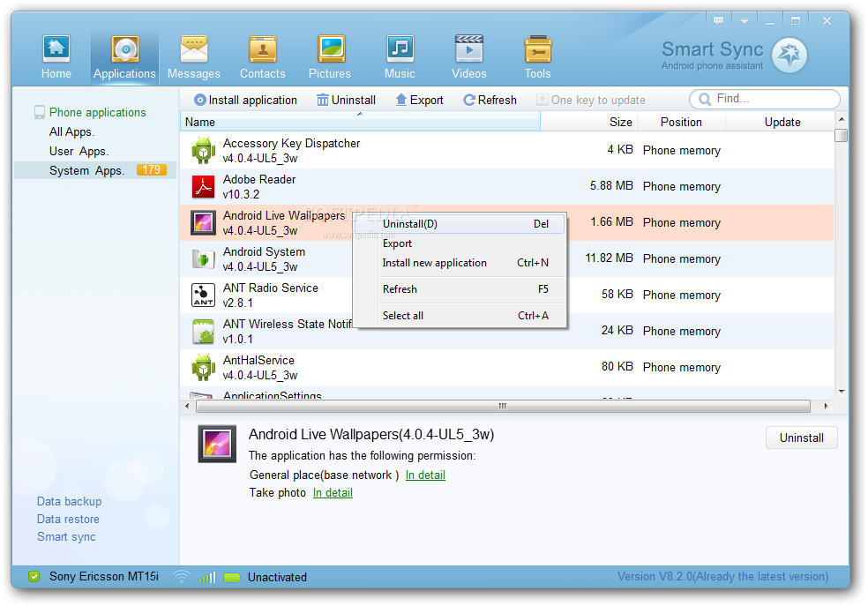Click the Android Live Wallpapers detail thumbnail

tap(217, 444)
